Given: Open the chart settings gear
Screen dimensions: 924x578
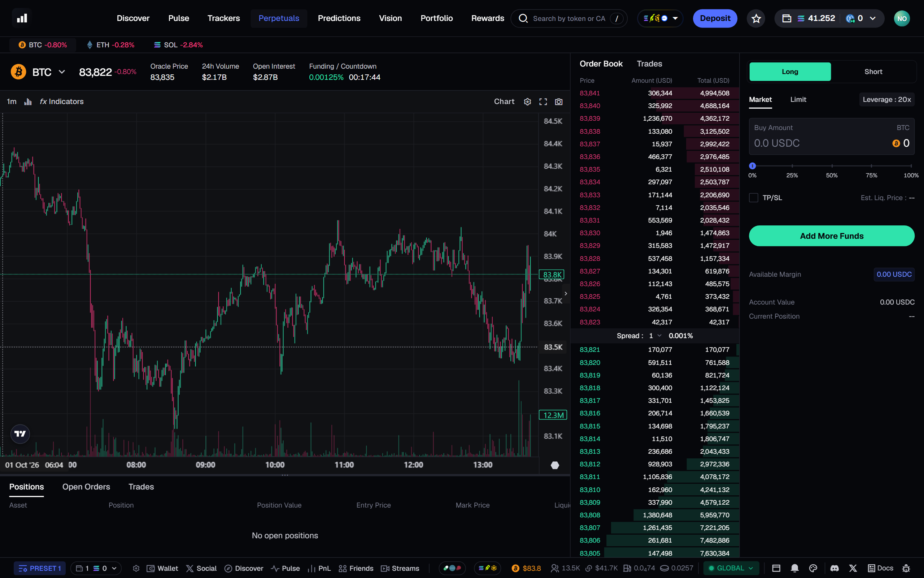Looking at the screenshot, I should point(527,102).
